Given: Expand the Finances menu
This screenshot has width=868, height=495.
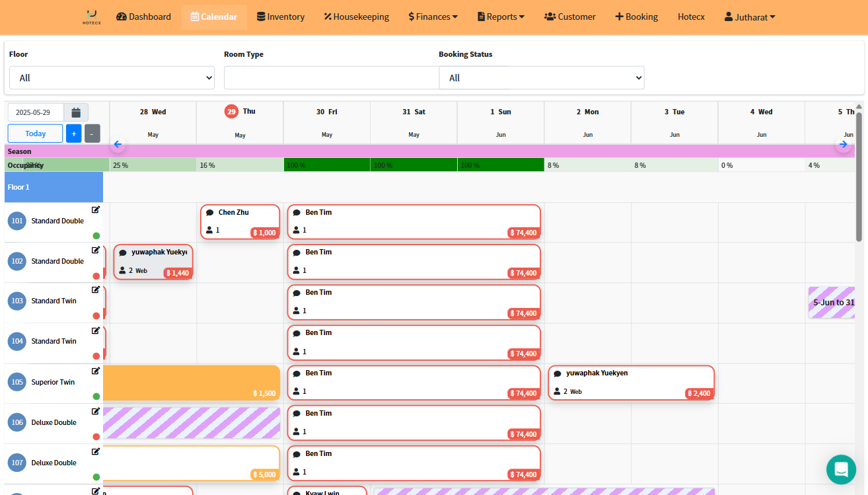Looking at the screenshot, I should point(433,17).
